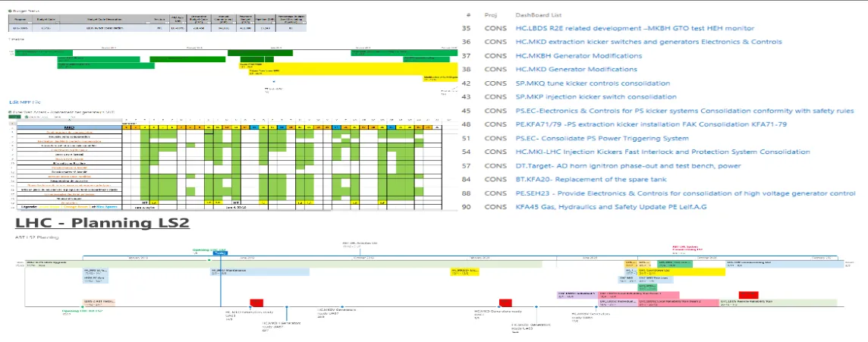Select HC.MKBH Generator Modifications entry

click(578, 56)
